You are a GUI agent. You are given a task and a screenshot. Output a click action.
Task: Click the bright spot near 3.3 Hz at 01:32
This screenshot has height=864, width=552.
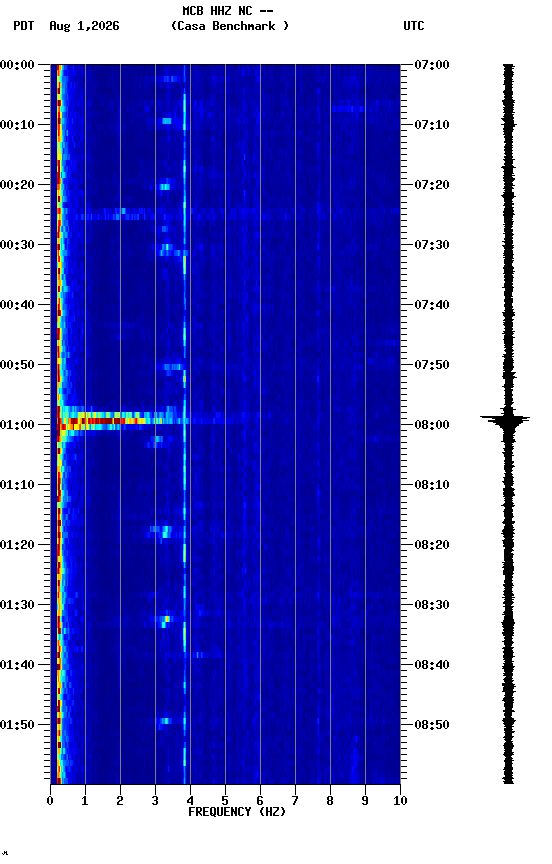tap(165, 620)
